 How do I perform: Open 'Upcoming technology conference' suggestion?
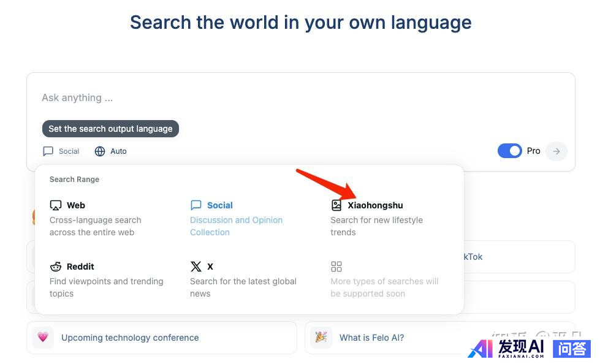click(130, 338)
